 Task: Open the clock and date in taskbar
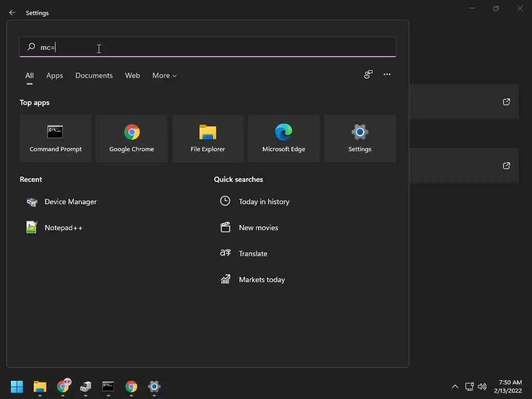[508, 387]
